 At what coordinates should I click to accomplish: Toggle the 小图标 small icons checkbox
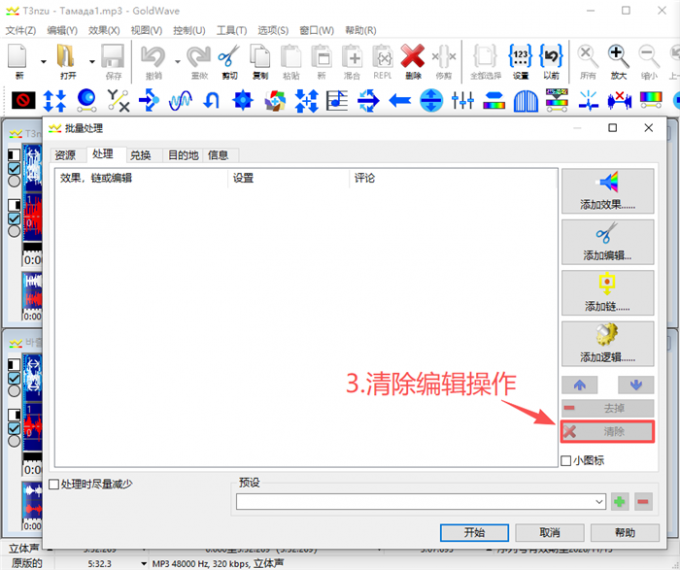click(x=566, y=461)
